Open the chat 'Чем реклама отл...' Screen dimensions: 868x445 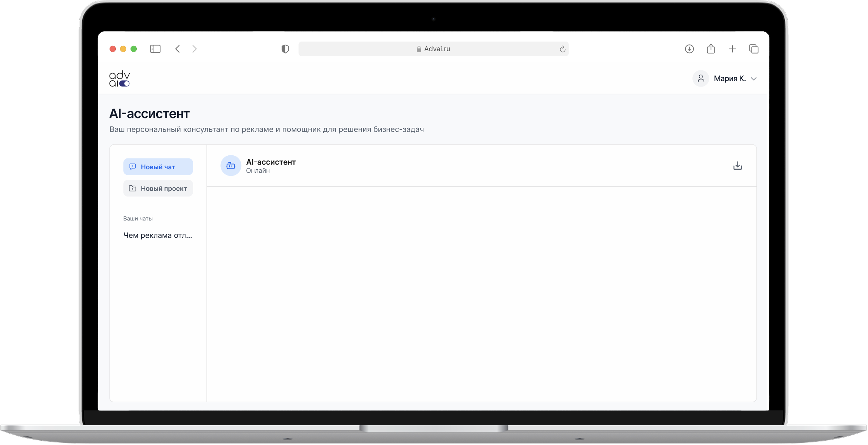pos(157,235)
